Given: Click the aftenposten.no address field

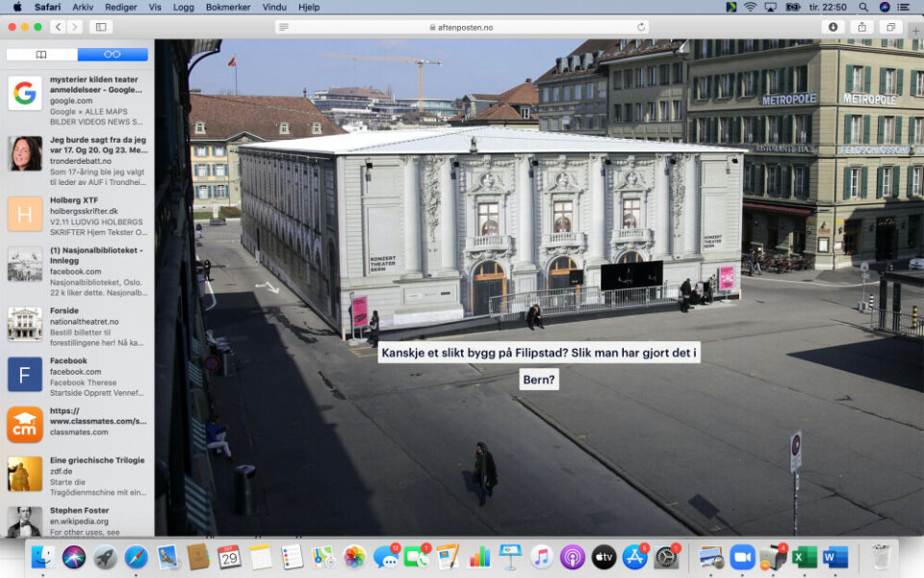Looking at the screenshot, I should (460, 27).
